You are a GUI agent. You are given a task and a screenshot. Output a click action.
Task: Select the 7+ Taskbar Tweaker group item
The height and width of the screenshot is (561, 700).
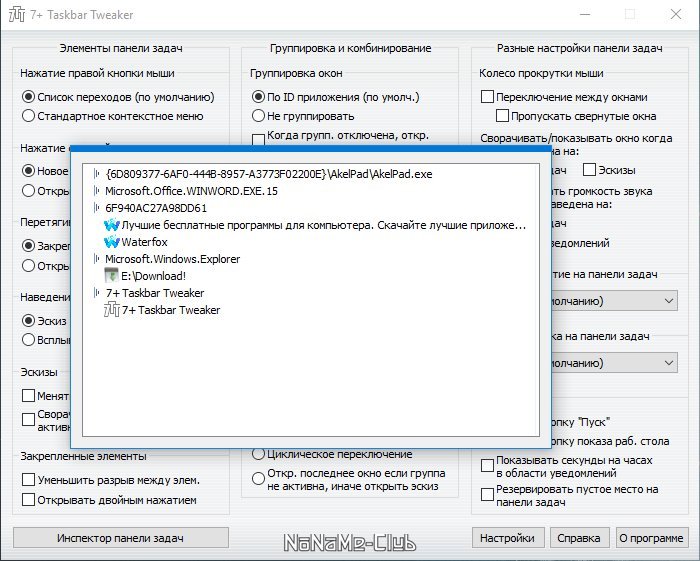(155, 293)
